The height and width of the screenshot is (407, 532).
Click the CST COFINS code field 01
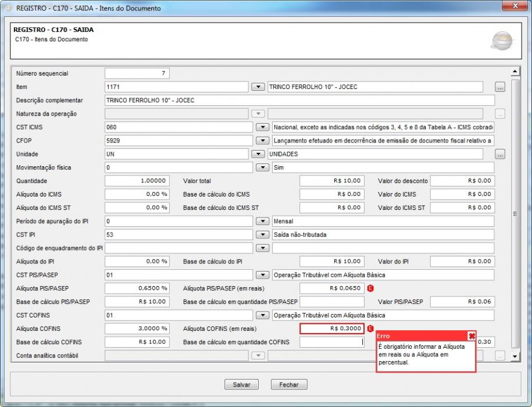(x=179, y=315)
